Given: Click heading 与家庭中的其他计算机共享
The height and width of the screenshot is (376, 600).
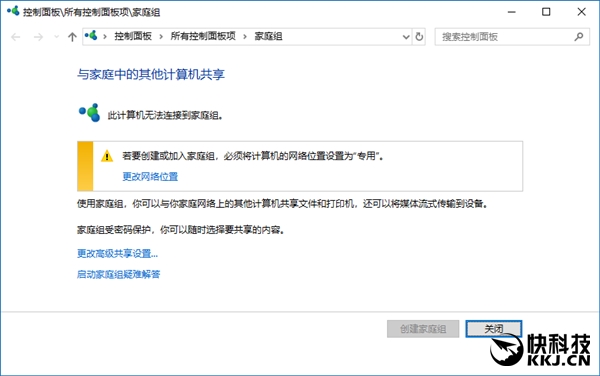Looking at the screenshot, I should [151, 74].
